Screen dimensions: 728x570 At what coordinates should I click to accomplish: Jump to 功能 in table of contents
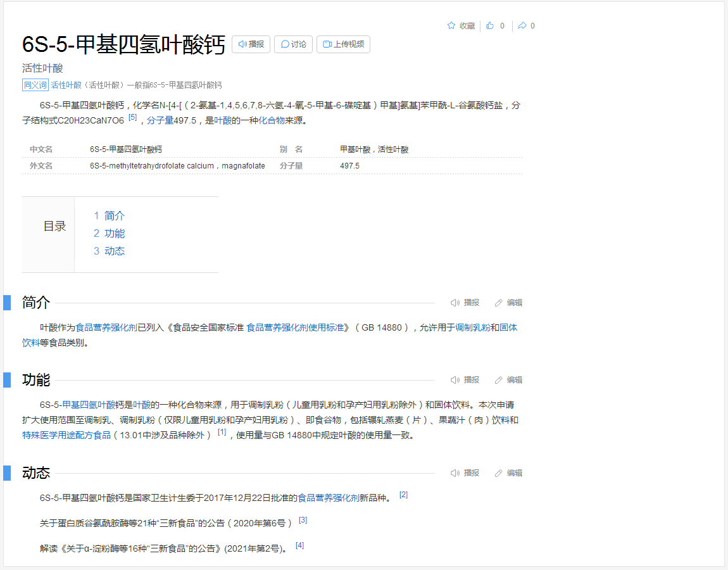pos(114,234)
